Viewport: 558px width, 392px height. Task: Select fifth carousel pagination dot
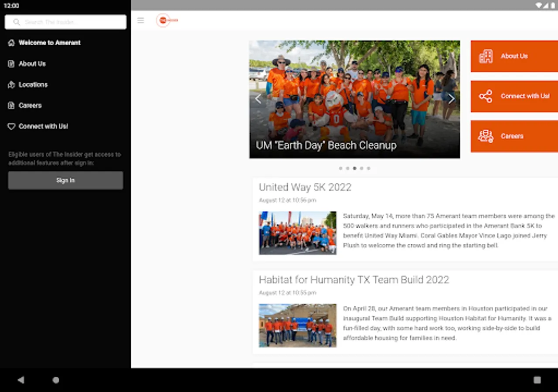pyautogui.click(x=368, y=168)
